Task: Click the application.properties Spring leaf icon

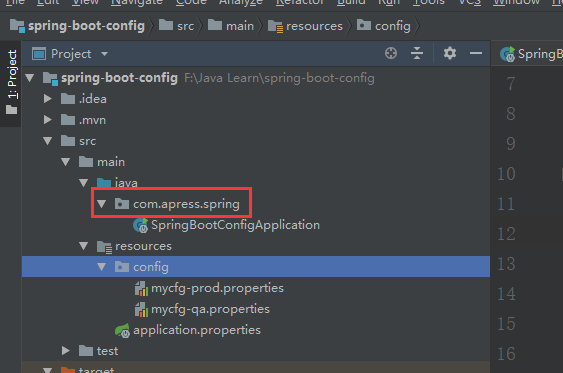Action: 122,330
